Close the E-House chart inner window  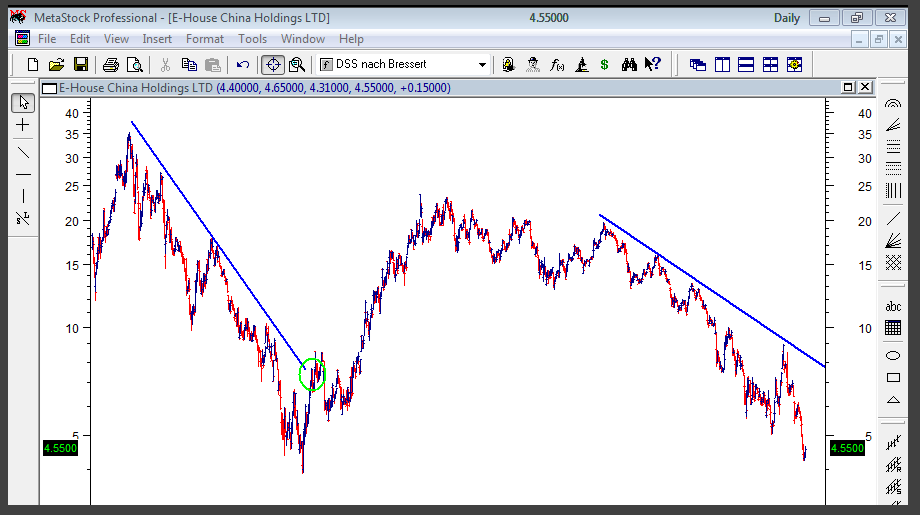pos(865,87)
